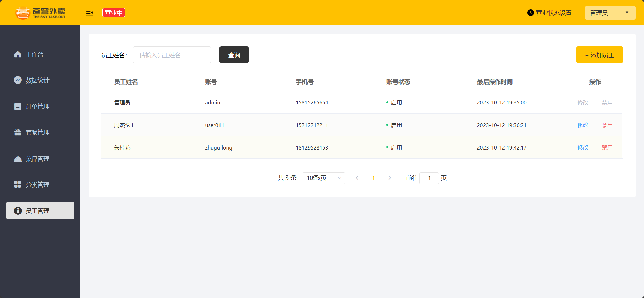The width and height of the screenshot is (644, 298).
Task: Click the home icon beside 工作台
Action: coord(18,54)
